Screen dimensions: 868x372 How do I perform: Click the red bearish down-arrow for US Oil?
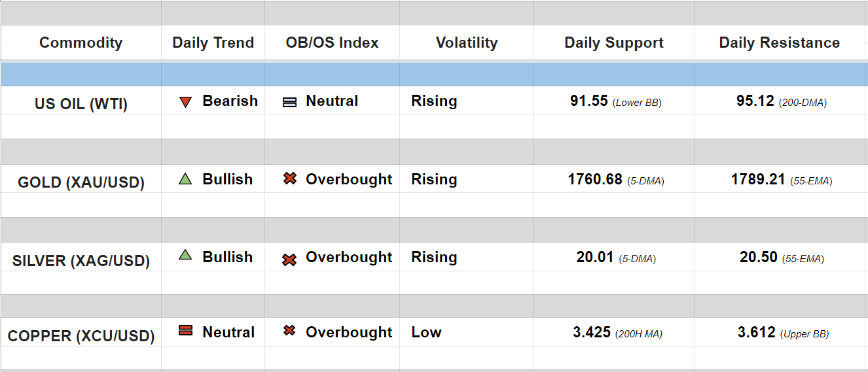(185, 102)
